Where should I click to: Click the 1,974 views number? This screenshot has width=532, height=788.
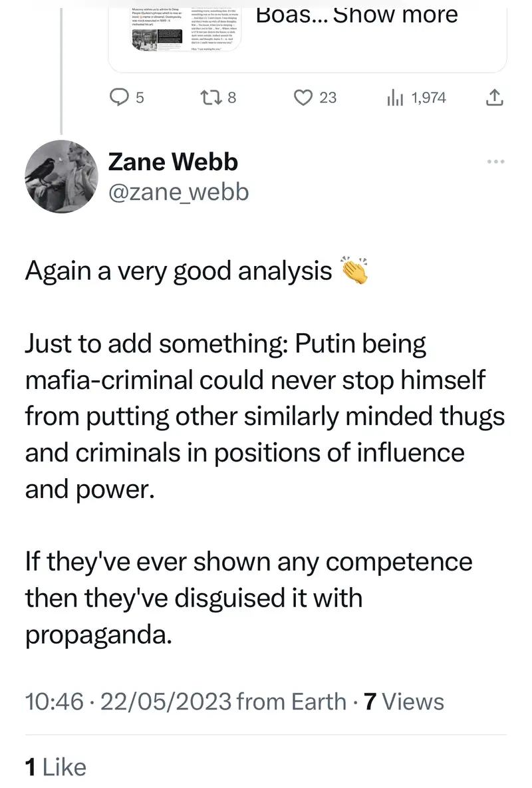pos(428,98)
